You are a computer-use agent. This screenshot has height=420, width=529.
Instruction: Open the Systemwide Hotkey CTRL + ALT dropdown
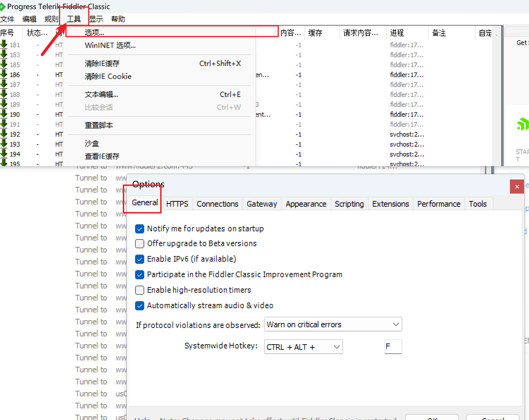coord(303,347)
